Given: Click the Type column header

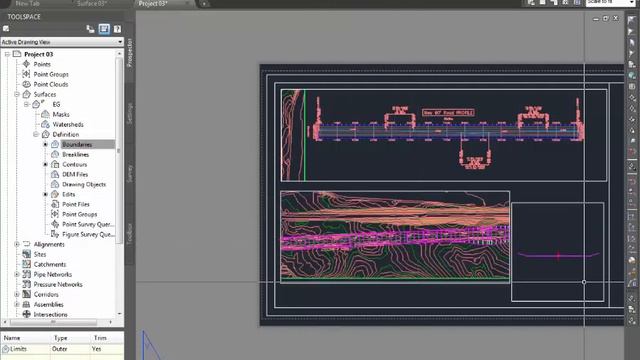Looking at the screenshot, I should click(x=71, y=338).
